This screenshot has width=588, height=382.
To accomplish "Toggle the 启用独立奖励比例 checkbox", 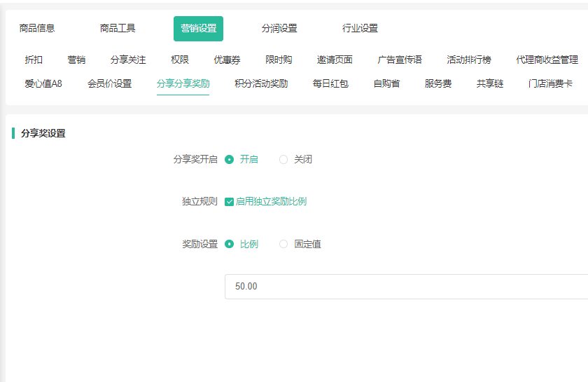I will (230, 202).
